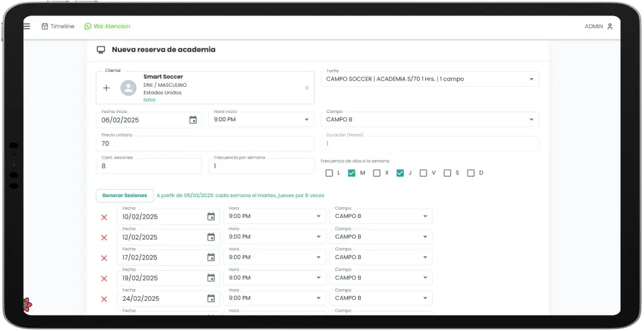Open calendar picker for 12/02/2025 session
The width and height of the screenshot is (644, 331).
(211, 237)
